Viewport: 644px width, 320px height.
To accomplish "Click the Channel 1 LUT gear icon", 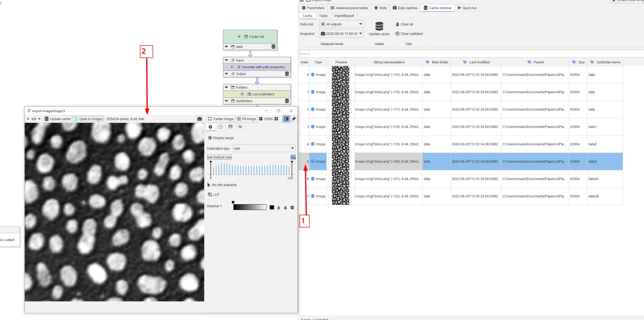I will tap(292, 208).
